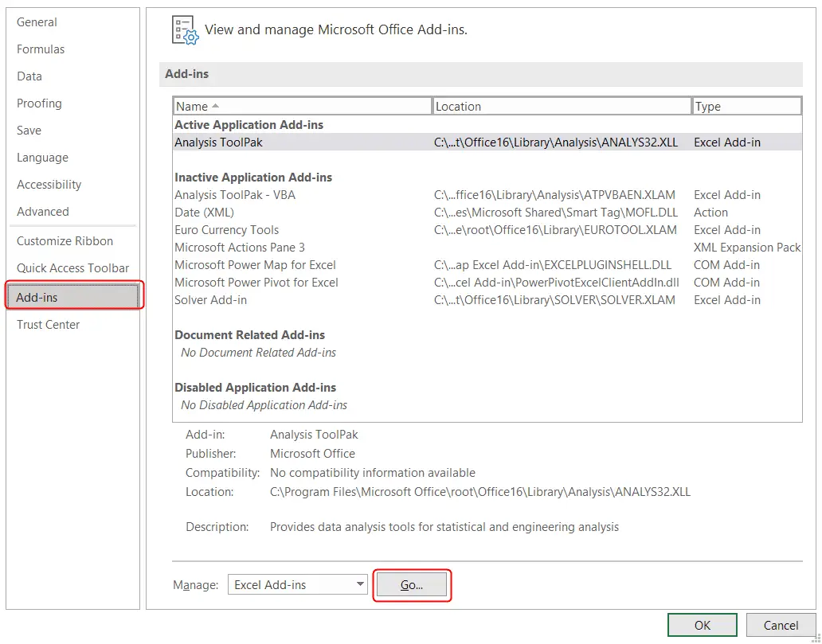Image resolution: width=822 pixels, height=644 pixels.
Task: Click the SOLVER.XLAM location cell
Action: [554, 300]
